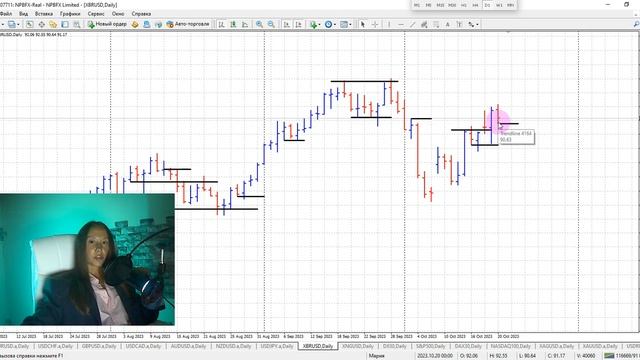Open the Файл menu
The image size is (640, 360).
pyautogui.click(x=6, y=14)
